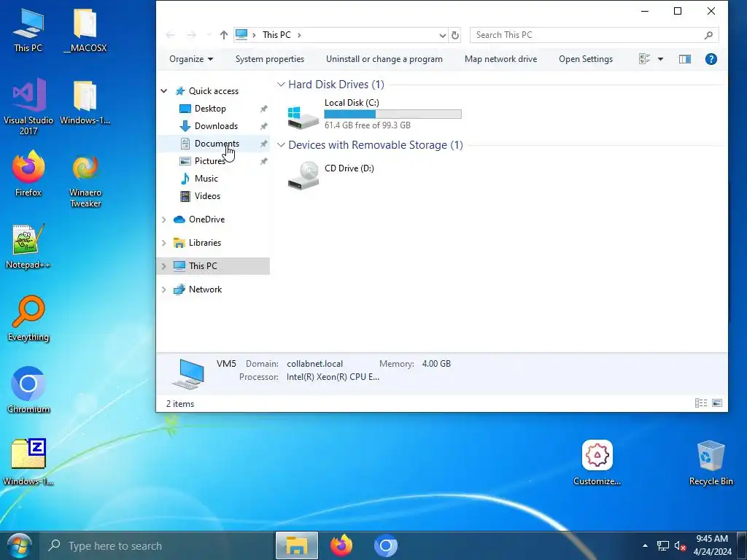The width and height of the screenshot is (747, 560).
Task: Show hidden system tray icons
Action: click(645, 545)
